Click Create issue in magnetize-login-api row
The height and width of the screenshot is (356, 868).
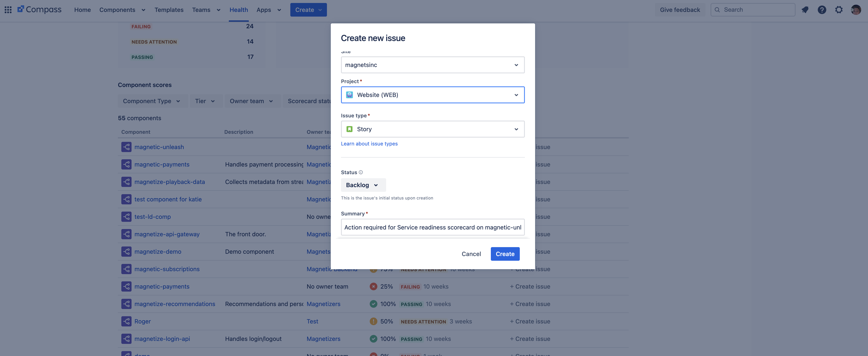[x=530, y=339]
